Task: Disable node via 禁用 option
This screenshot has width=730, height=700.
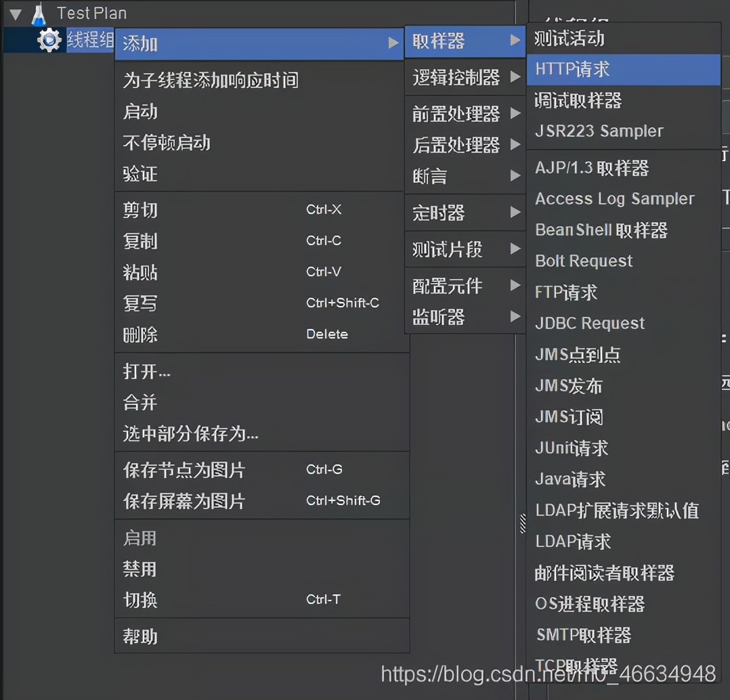Action: click(x=138, y=569)
